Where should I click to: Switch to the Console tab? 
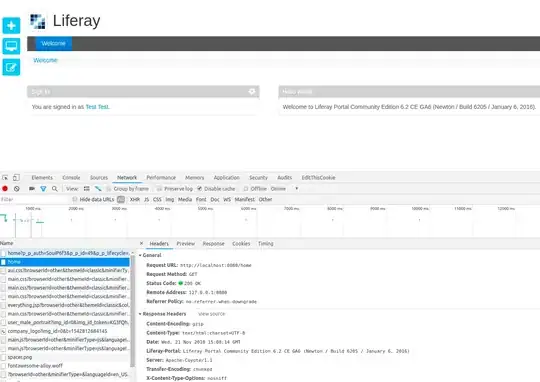coord(71,178)
